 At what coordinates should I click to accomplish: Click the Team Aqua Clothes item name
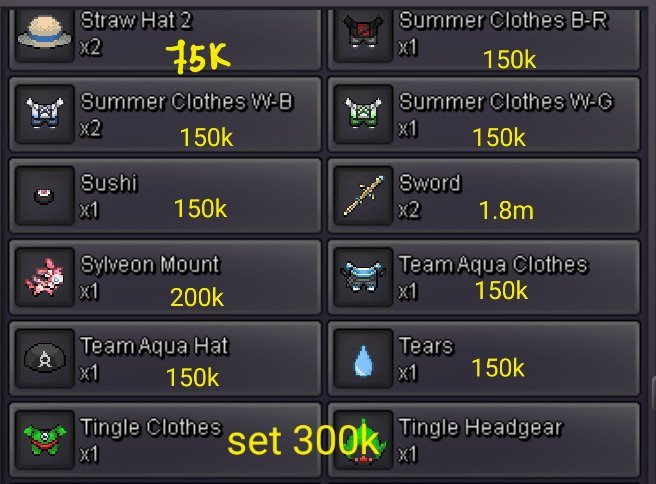point(494,265)
